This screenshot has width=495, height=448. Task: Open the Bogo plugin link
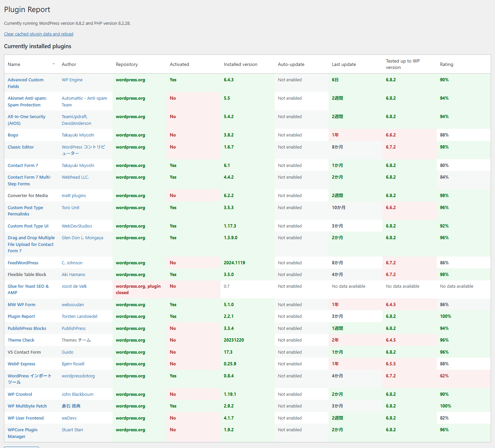[13, 135]
